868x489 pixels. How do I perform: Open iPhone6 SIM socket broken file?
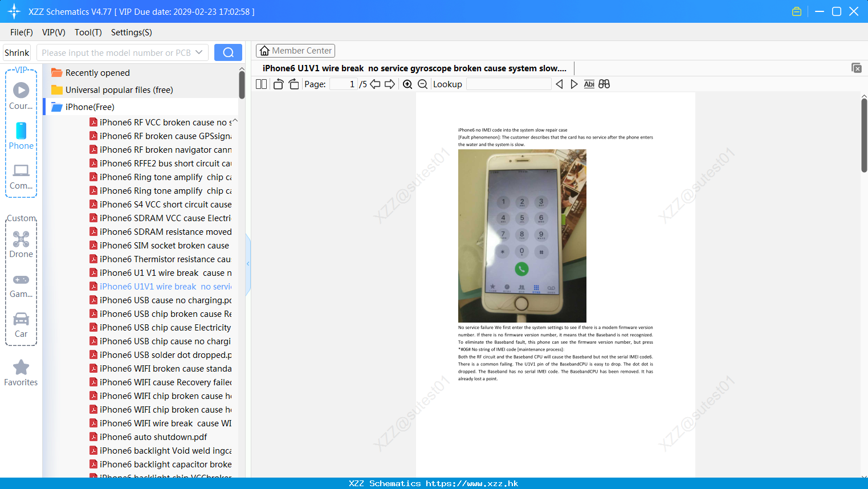[x=160, y=246]
